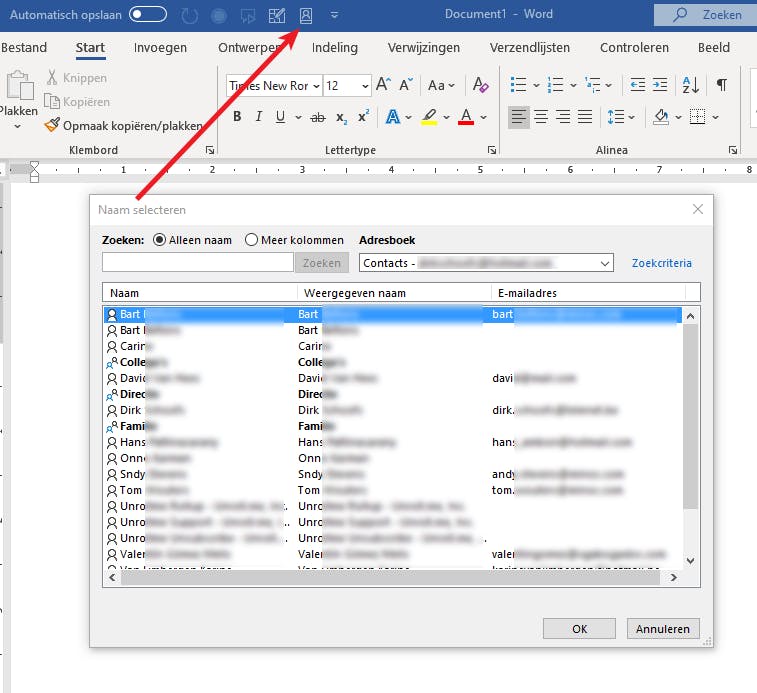
Task: Open the Customize Quick Access Toolbar arrow
Action: (334, 15)
